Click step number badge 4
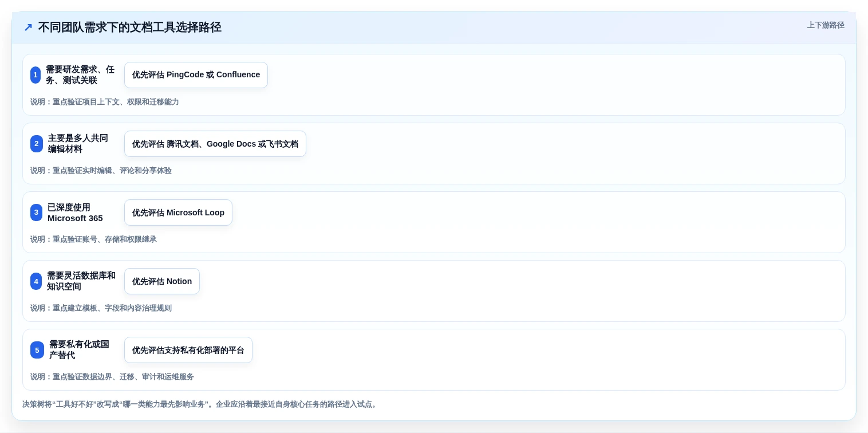Image resolution: width=868 pixels, height=433 pixels. click(36, 281)
